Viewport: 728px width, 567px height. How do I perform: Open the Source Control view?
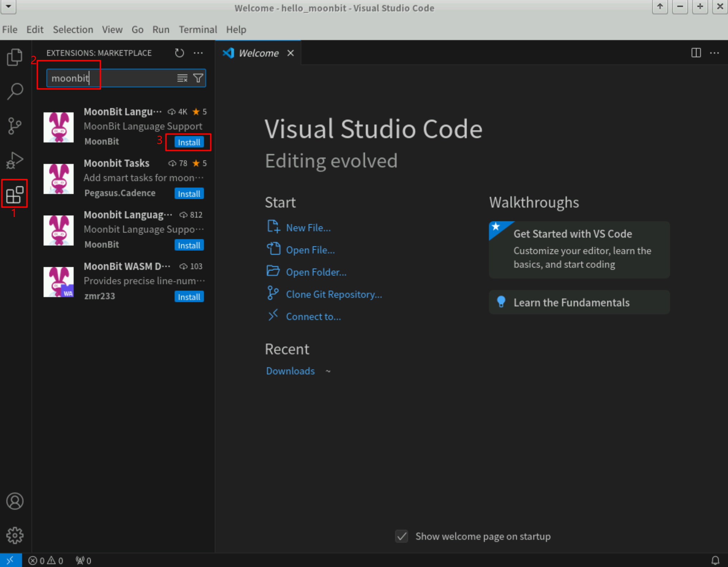(x=15, y=126)
